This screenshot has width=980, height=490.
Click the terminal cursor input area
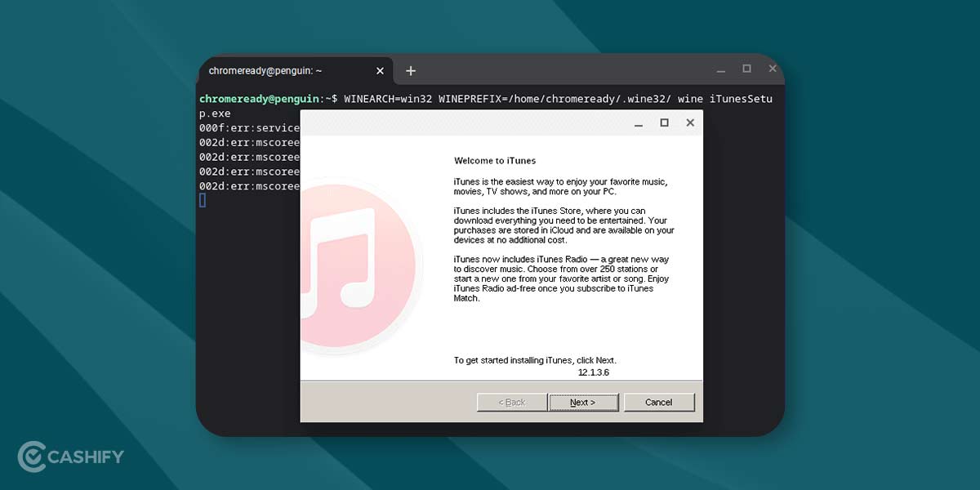click(x=202, y=199)
